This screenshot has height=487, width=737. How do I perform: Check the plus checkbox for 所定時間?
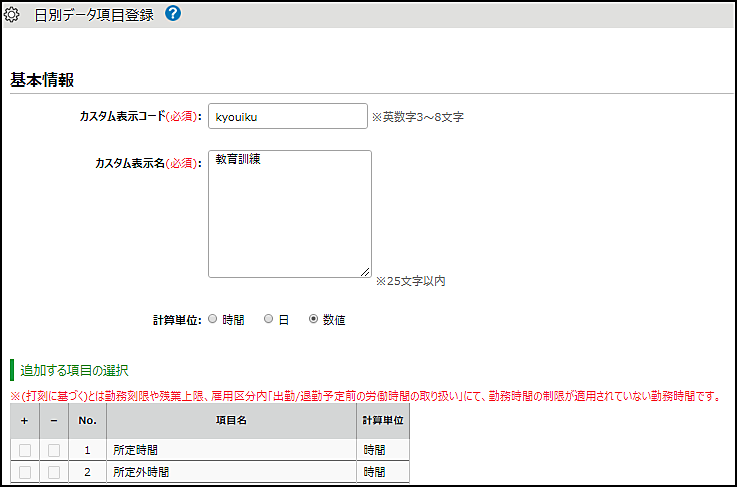click(x=25, y=450)
